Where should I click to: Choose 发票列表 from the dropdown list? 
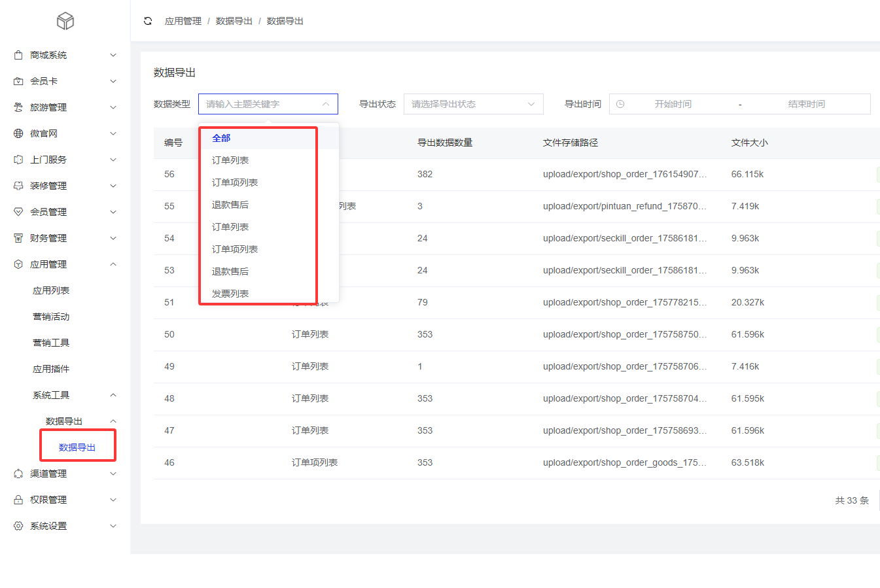pyautogui.click(x=230, y=294)
